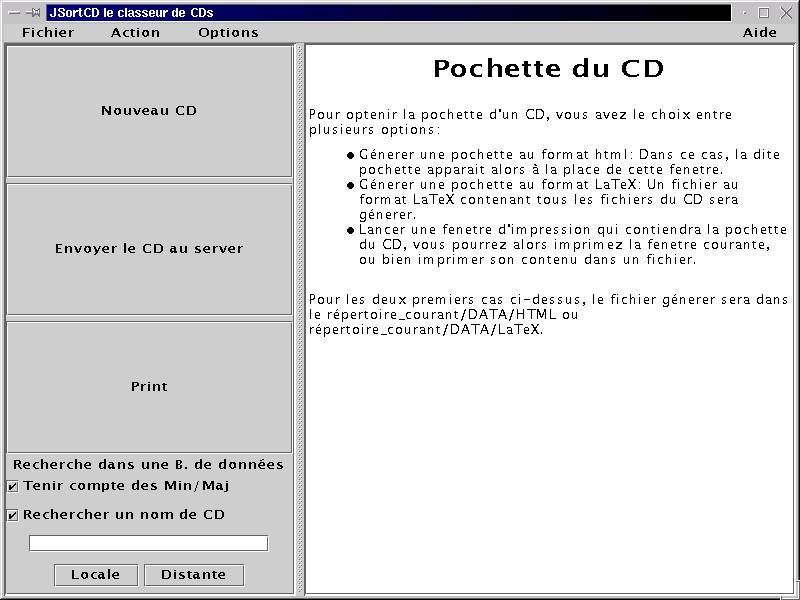Open the Action menu
Image resolution: width=800 pixels, height=600 pixels.
pos(135,32)
